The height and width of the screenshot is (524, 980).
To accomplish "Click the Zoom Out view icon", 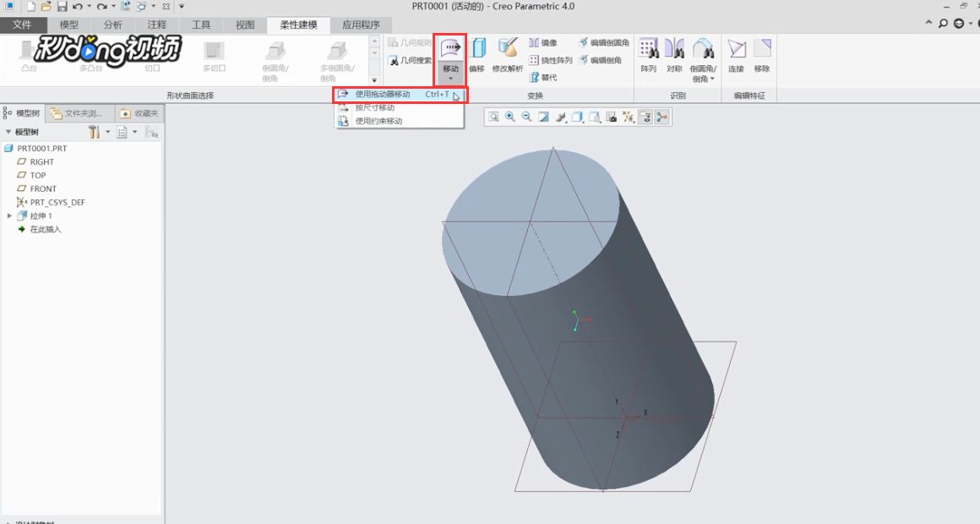I will tap(527, 117).
